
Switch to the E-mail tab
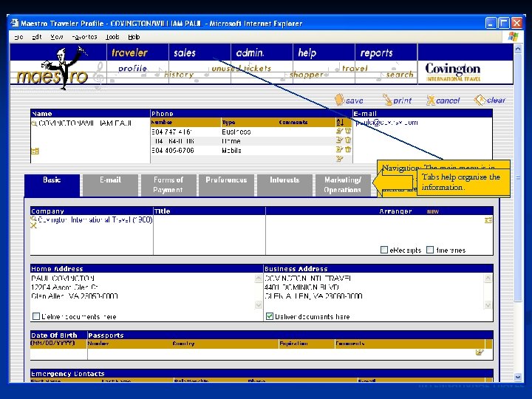click(110, 185)
